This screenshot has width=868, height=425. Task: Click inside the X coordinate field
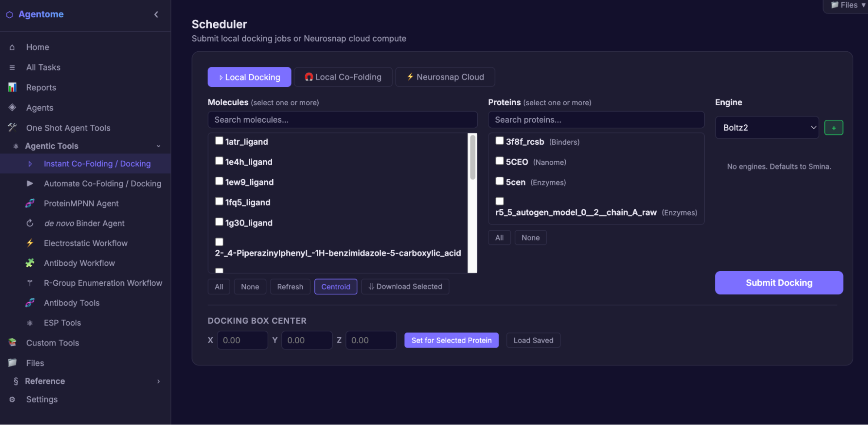point(242,340)
